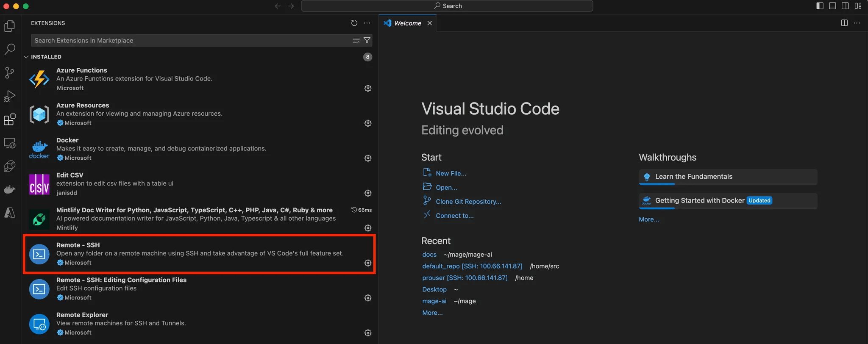Toggle primary side bar visibility

(820, 6)
